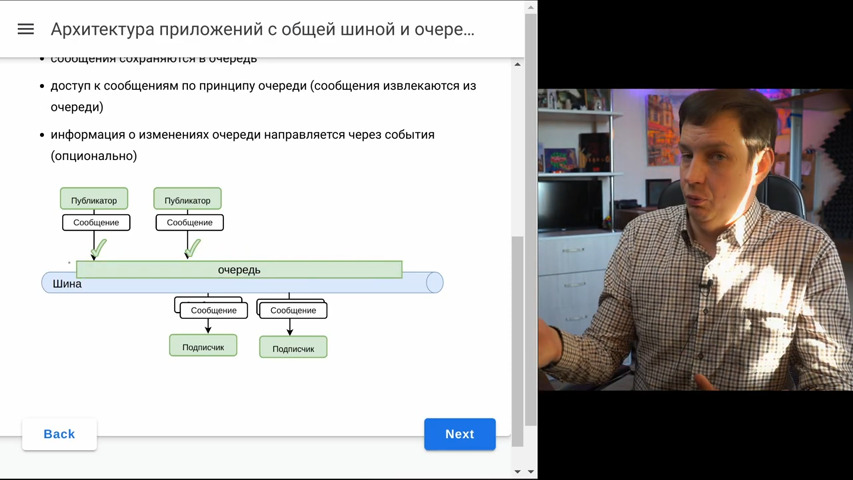Viewport: 853px width, 480px height.
Task: Click the inner vertical scrollbar thumb
Action: click(x=517, y=341)
